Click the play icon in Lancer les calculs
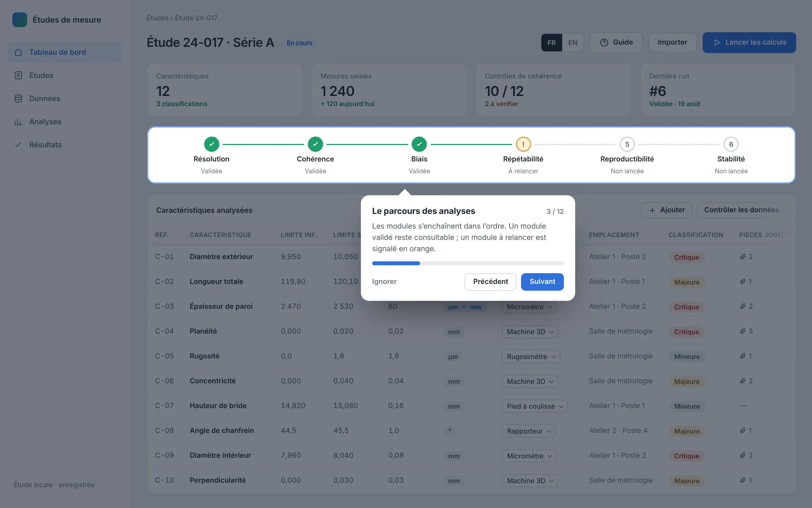This screenshot has height=508, width=812. 717,43
